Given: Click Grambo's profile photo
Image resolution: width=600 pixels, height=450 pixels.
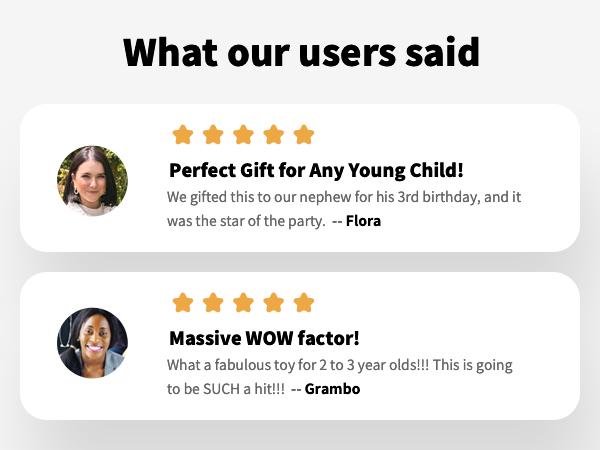Looking at the screenshot, I should (x=92, y=343).
